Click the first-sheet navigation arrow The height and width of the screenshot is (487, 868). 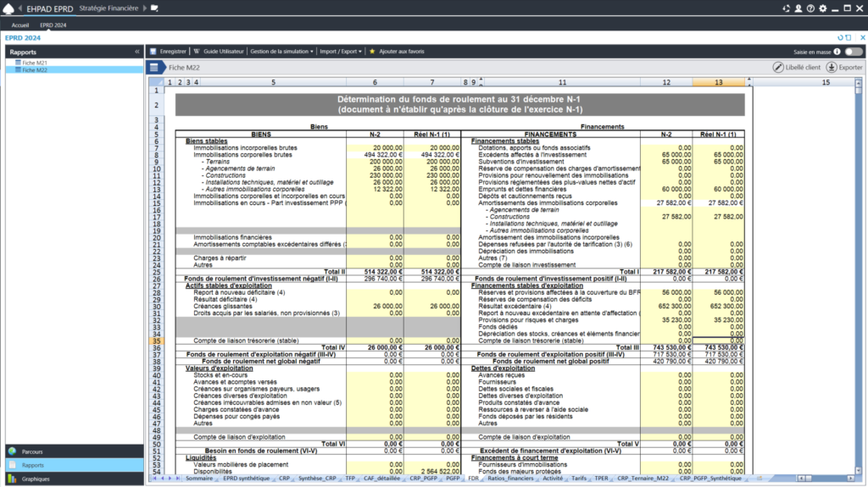click(154, 479)
